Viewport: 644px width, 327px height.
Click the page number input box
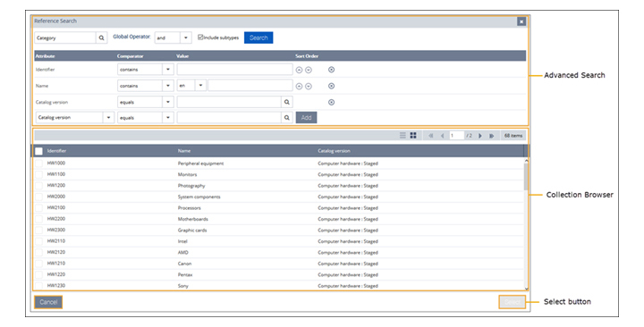coord(456,136)
